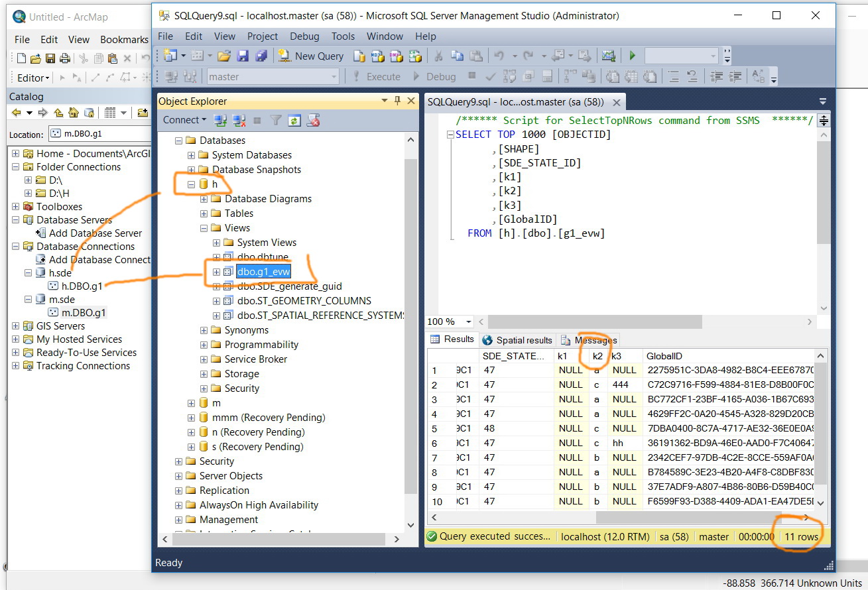Click the Home folder icon in Catalog toolbar

click(73, 113)
